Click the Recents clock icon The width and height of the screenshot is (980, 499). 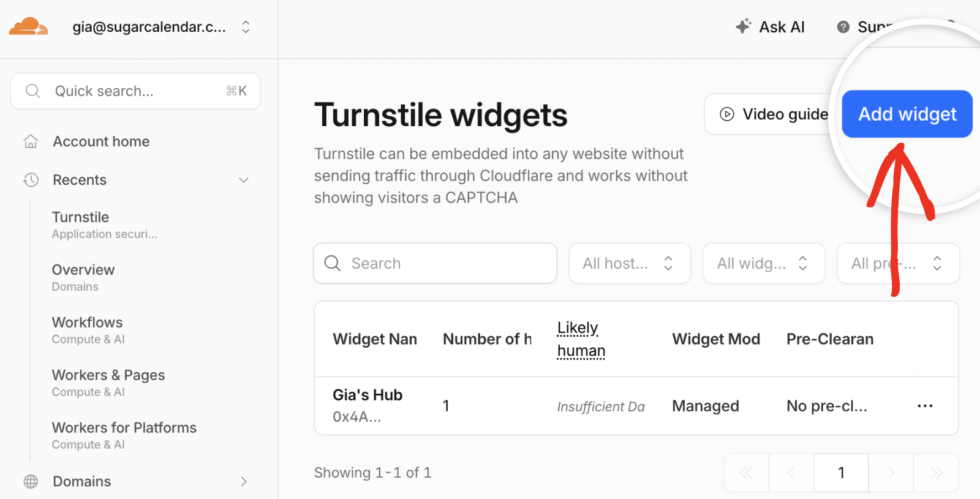point(31,180)
